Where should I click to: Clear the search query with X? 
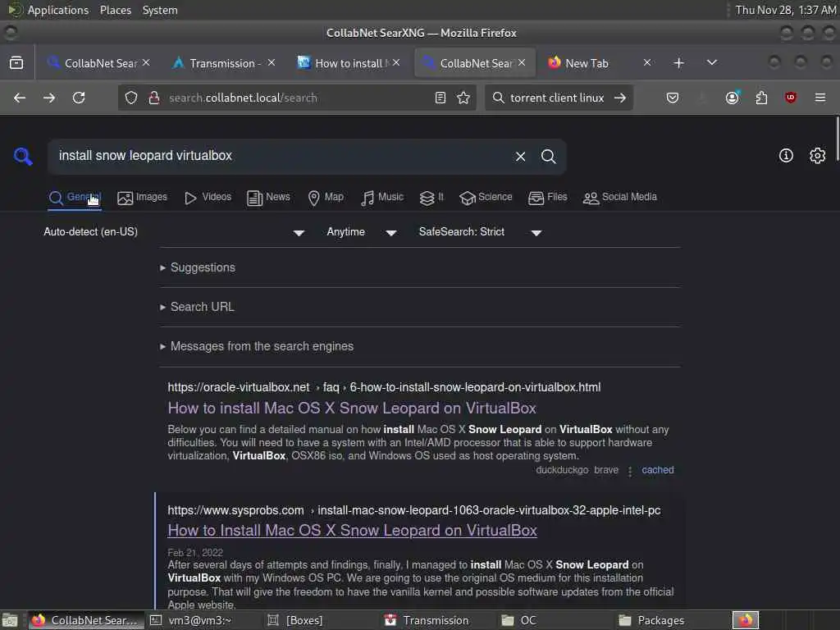(x=520, y=157)
